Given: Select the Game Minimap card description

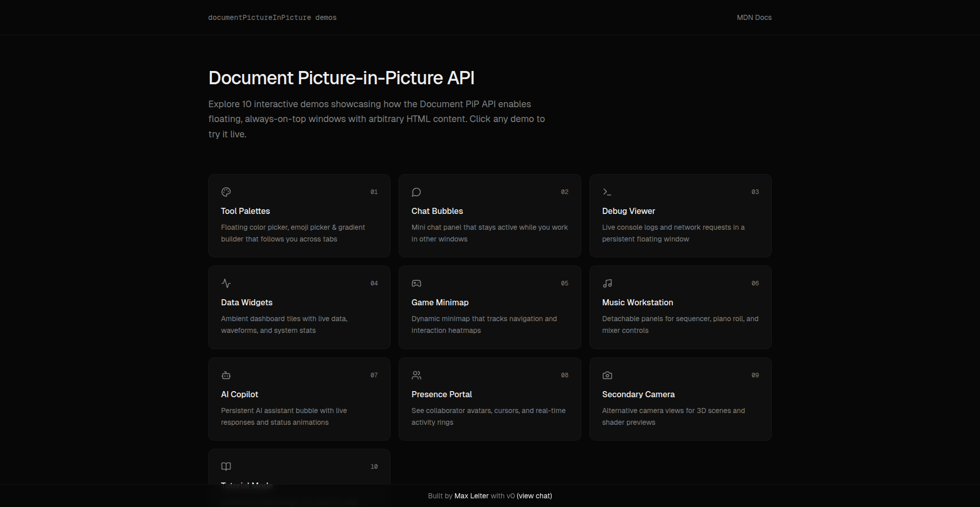Looking at the screenshot, I should 484,324.
